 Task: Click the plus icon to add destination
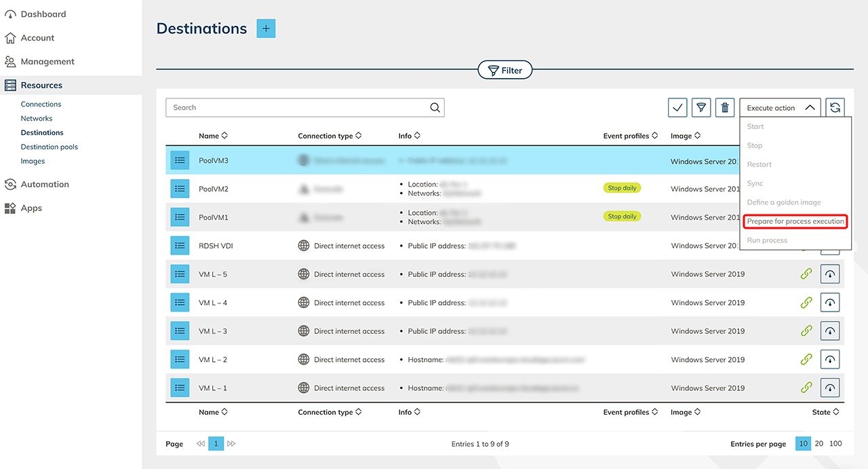266,29
